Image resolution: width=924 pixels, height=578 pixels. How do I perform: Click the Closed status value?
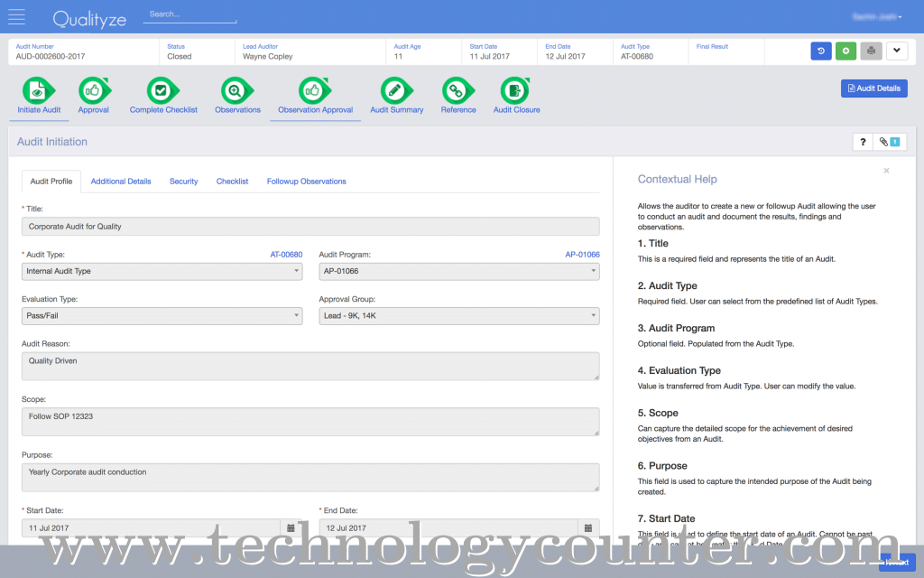(180, 57)
